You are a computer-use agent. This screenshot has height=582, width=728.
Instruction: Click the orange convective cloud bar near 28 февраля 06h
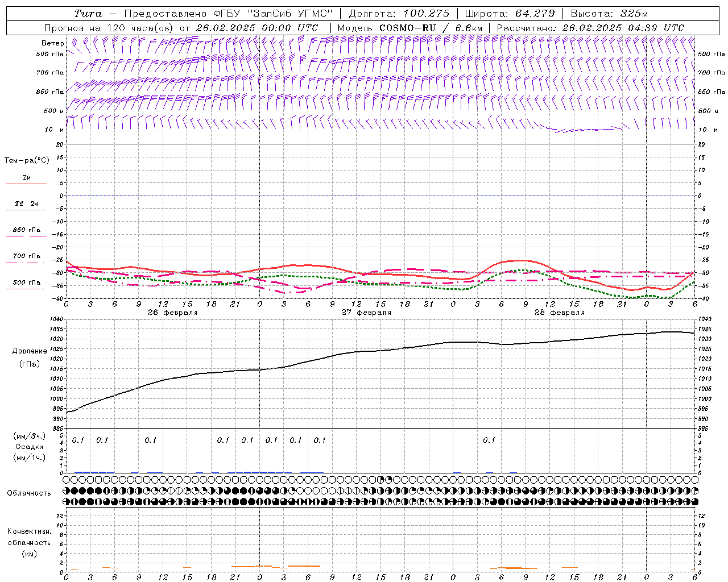pos(514,568)
